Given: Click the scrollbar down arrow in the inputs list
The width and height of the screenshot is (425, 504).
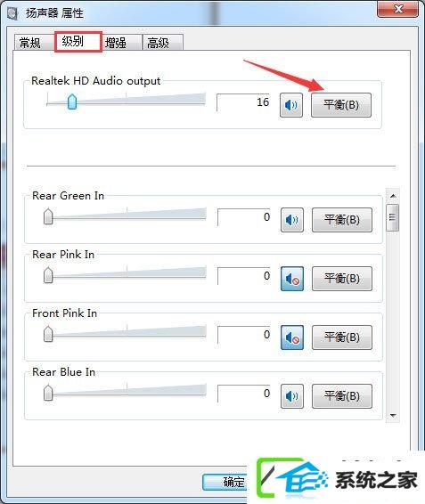Looking at the screenshot, I should click(393, 416).
